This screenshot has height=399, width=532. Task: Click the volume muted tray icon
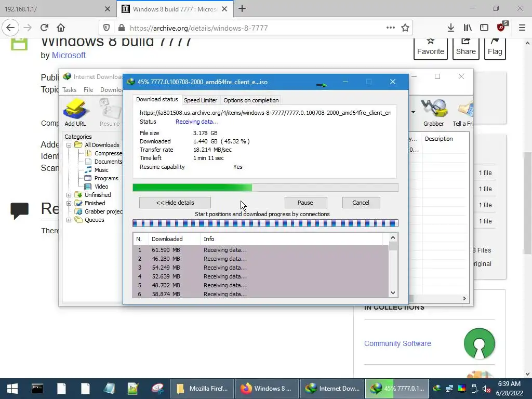tap(486, 389)
